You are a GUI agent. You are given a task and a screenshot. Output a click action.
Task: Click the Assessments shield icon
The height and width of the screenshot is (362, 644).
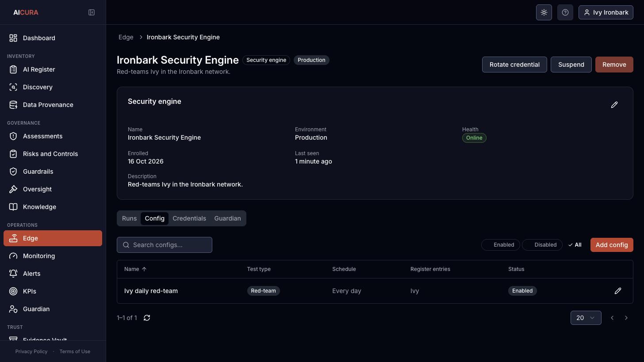tap(13, 136)
